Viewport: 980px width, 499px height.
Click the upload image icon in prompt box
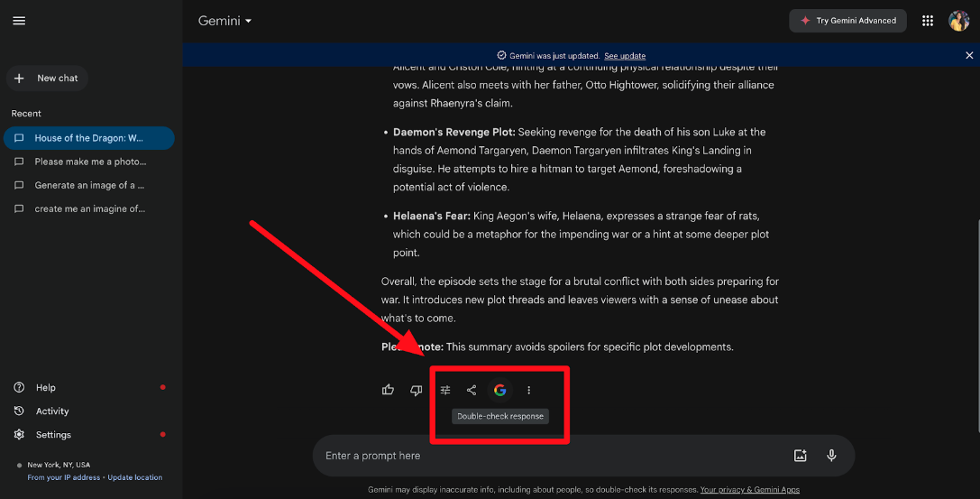(x=800, y=456)
